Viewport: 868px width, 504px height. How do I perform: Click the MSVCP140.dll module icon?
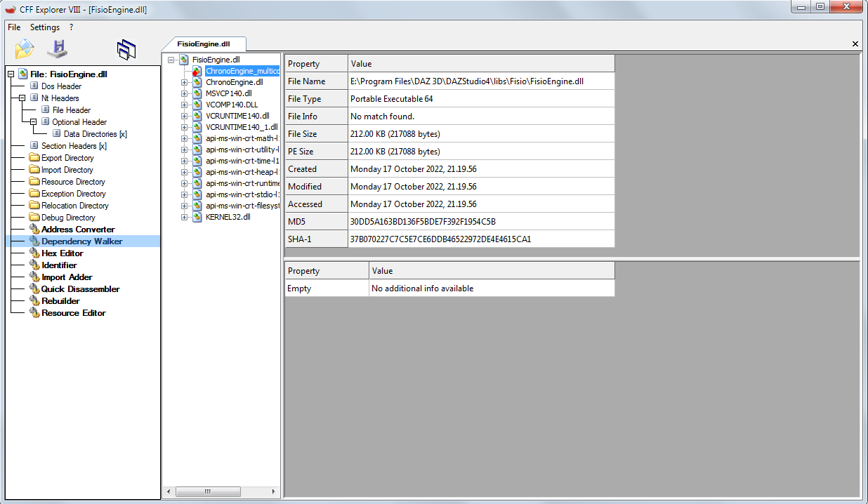click(197, 93)
